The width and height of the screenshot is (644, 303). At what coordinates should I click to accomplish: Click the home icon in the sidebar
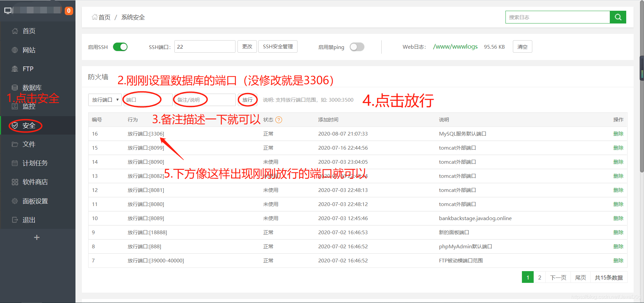tap(15, 31)
